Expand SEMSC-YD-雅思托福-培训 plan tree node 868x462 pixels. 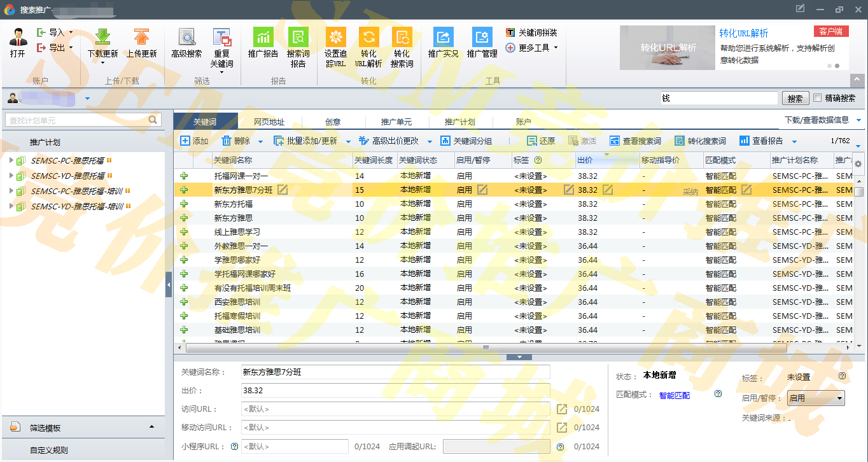point(11,206)
